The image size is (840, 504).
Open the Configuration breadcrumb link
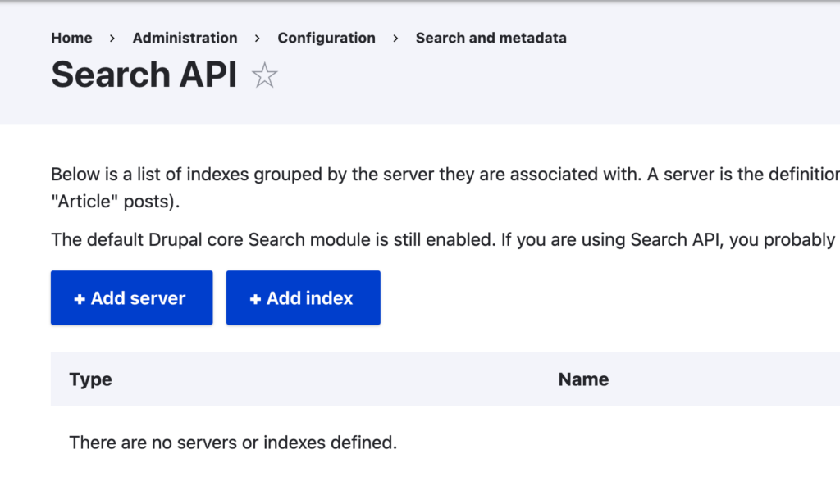pos(326,38)
